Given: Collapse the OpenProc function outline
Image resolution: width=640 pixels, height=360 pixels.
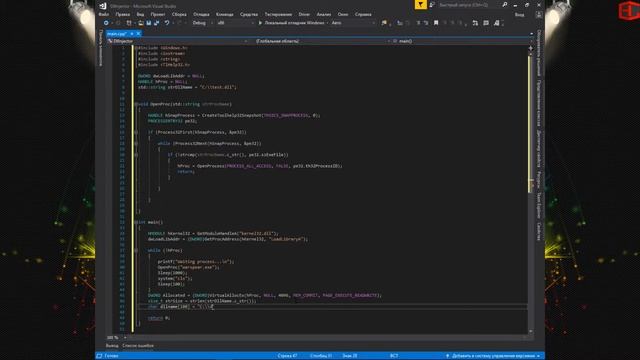Looking at the screenshot, I should 136,104.
